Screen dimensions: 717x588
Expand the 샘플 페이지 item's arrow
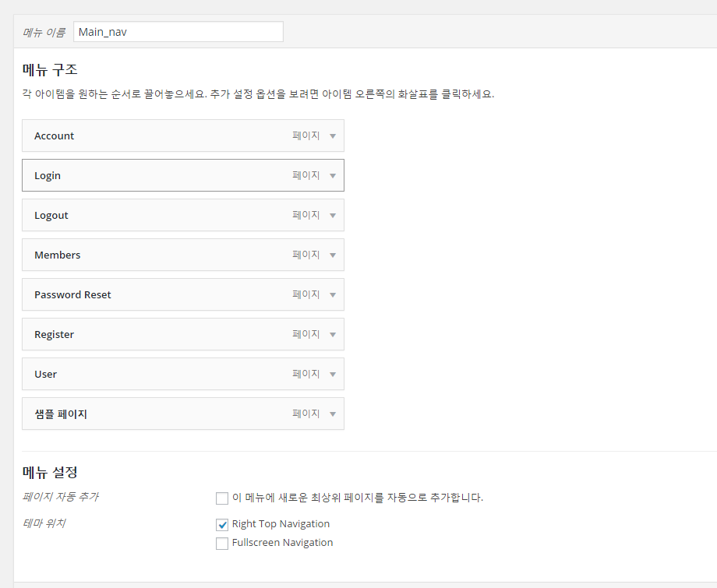[x=333, y=414]
